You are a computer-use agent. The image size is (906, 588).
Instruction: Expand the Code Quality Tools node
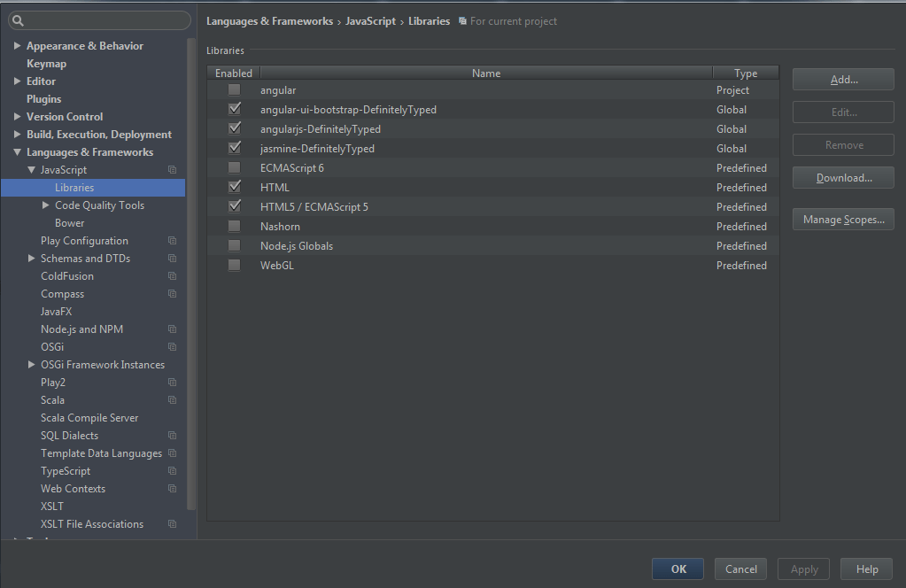click(46, 205)
